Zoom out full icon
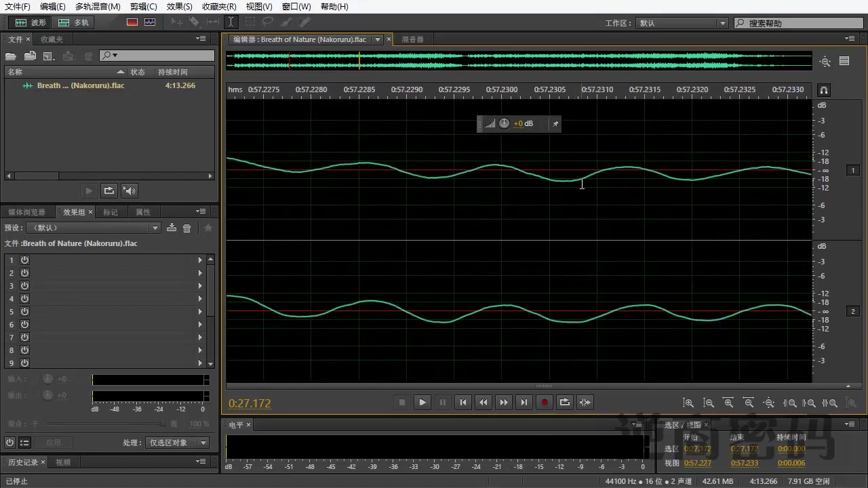 point(769,403)
